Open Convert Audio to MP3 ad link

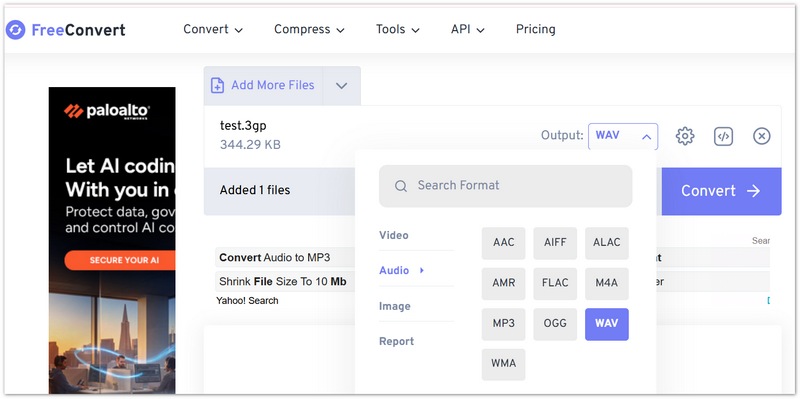tap(274, 258)
